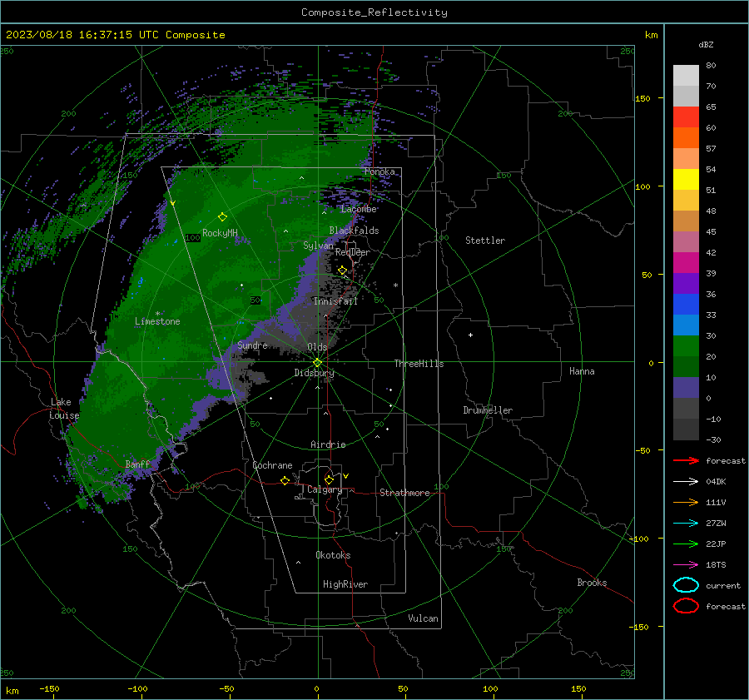
Task: Click the Composite_Reflectivity title
Action: [x=374, y=12]
